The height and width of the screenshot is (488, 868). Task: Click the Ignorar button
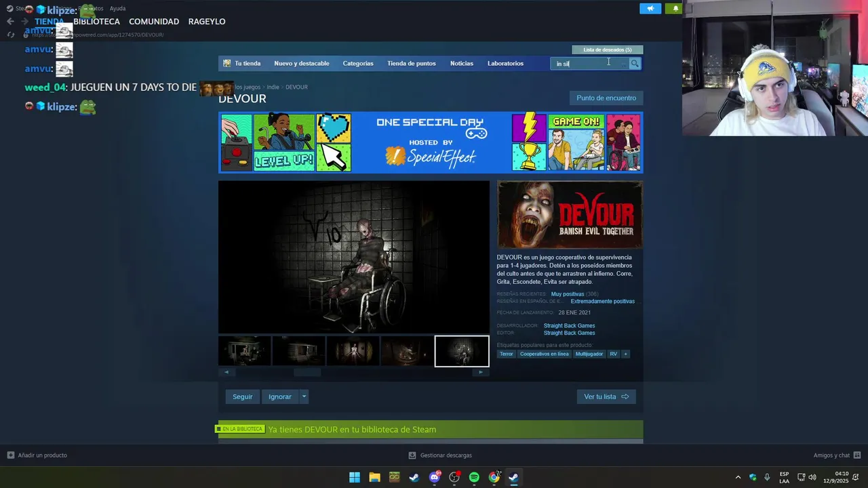(280, 396)
